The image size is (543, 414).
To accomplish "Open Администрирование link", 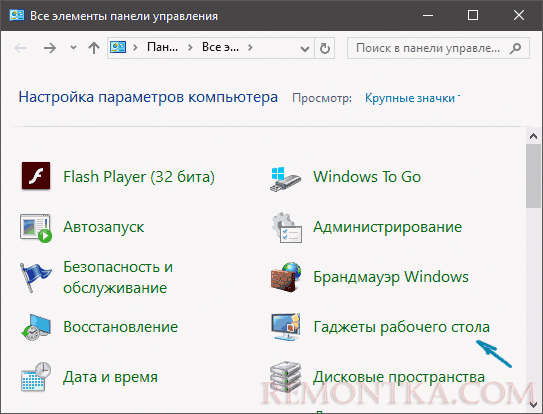I will [388, 227].
